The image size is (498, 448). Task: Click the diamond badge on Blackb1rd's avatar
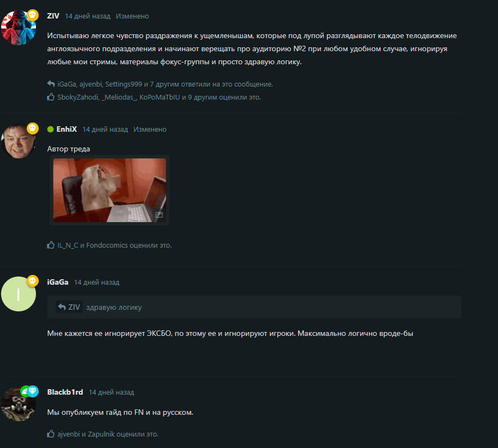coord(32,391)
